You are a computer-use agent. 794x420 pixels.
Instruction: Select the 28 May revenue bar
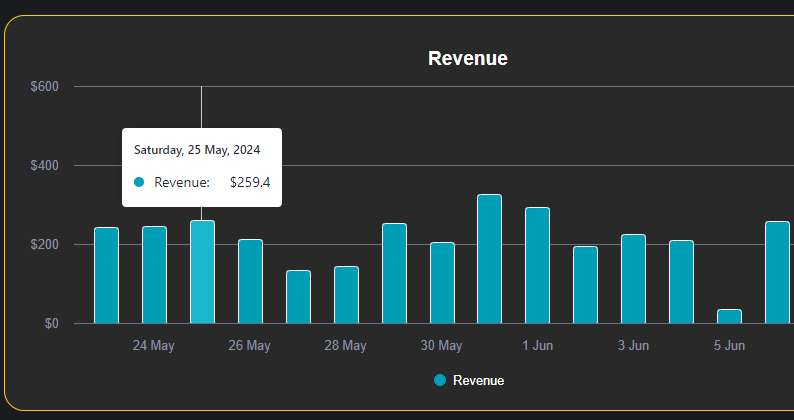[x=346, y=295]
